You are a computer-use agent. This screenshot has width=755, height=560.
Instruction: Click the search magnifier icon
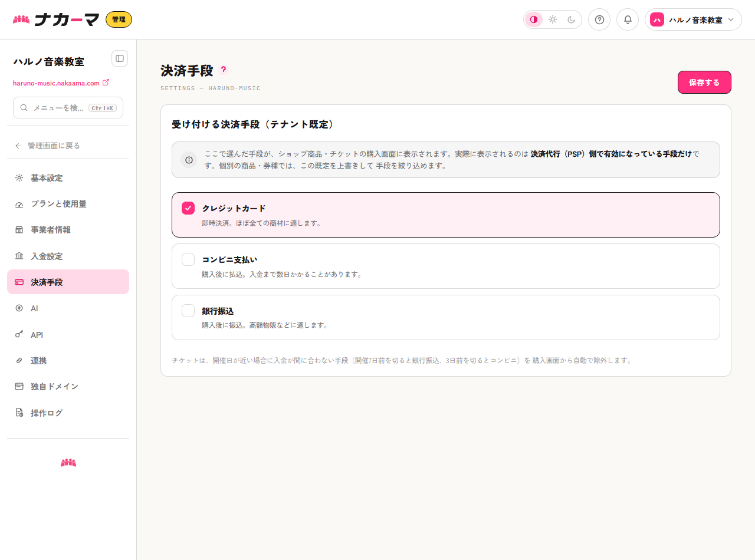[x=24, y=108]
